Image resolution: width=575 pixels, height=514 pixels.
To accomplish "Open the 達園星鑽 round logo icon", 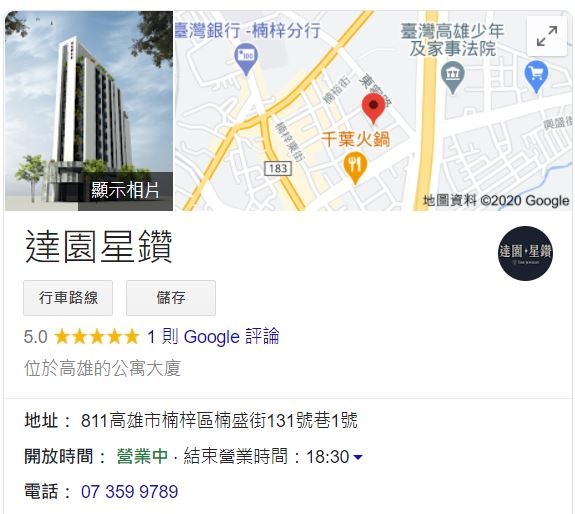I will pyautogui.click(x=525, y=253).
